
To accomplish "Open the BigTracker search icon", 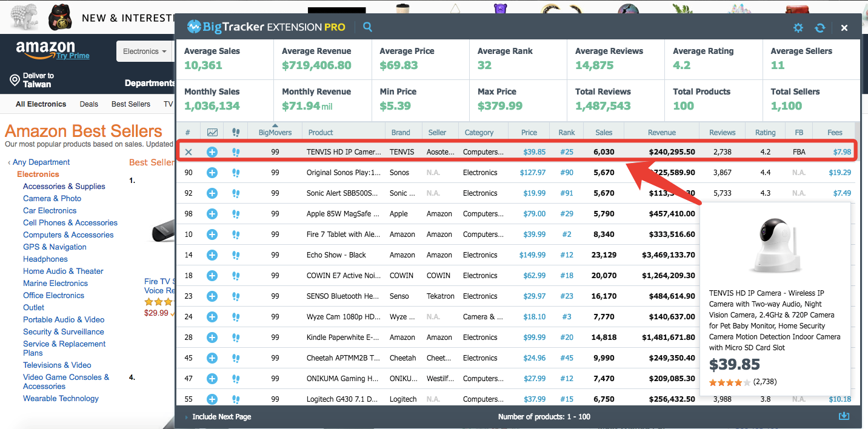I will (367, 27).
